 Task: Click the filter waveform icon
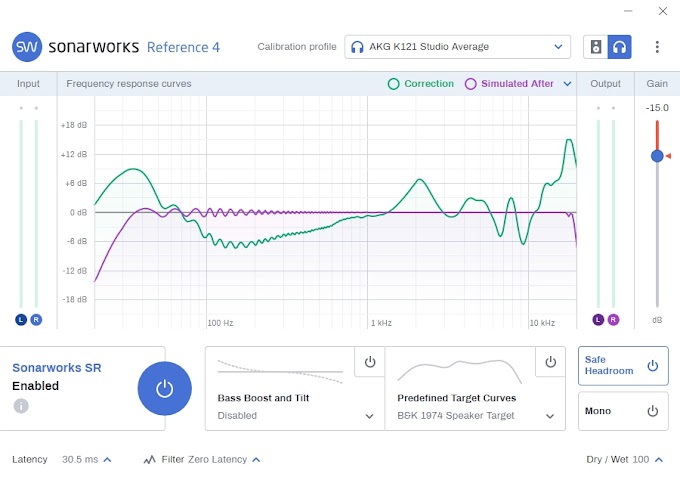pos(150,460)
